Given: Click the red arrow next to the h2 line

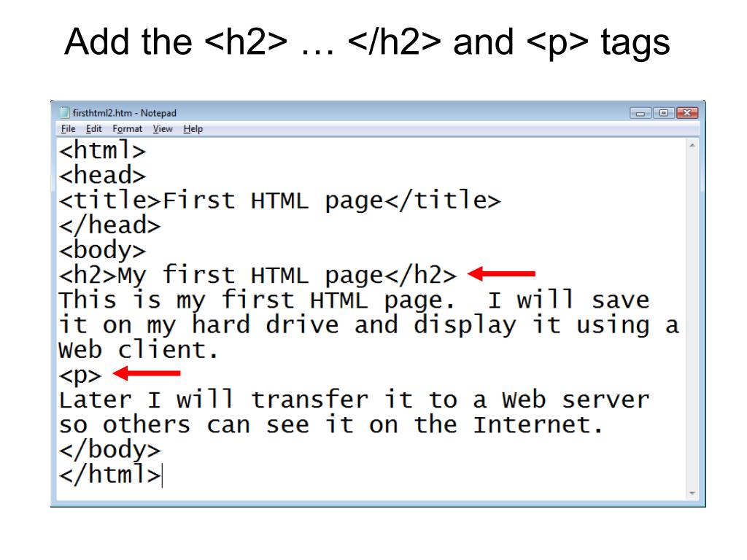Looking at the screenshot, I should coord(501,273).
